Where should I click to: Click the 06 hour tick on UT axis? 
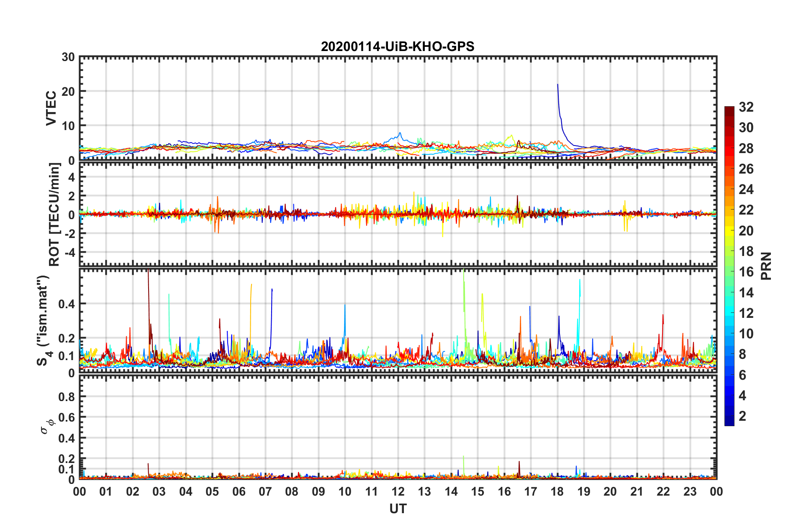239,491
